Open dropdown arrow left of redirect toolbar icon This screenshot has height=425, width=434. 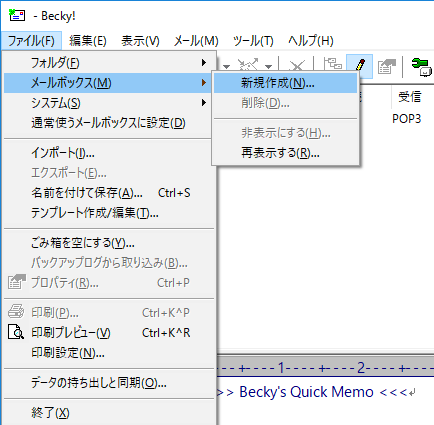227,67
